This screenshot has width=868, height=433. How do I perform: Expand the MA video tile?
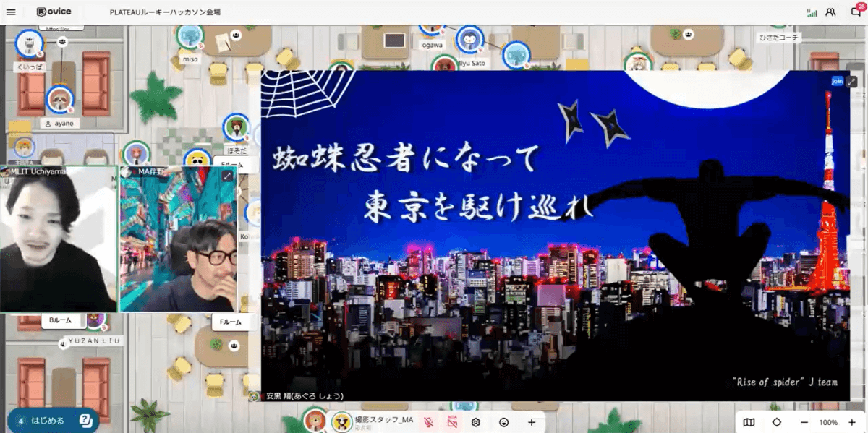[x=227, y=176]
